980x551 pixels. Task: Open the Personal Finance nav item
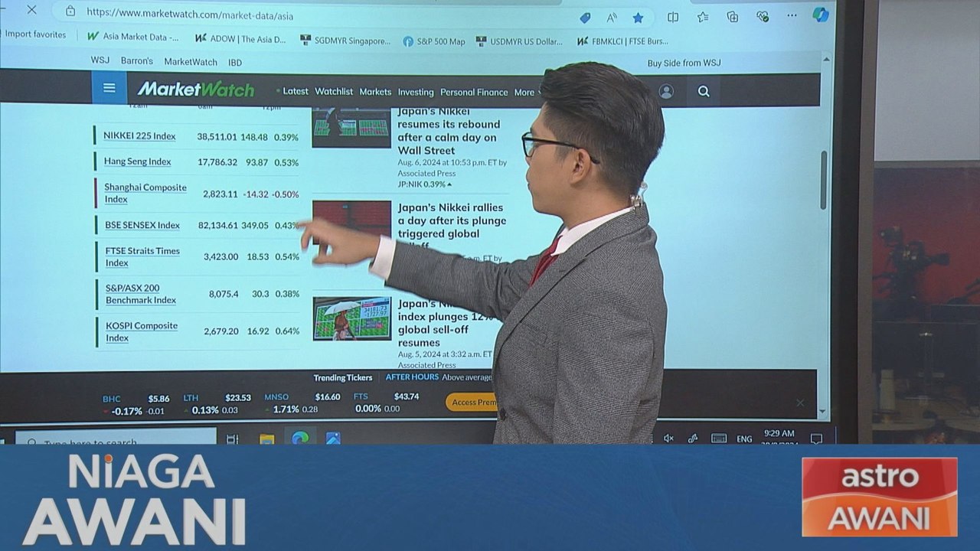[474, 92]
